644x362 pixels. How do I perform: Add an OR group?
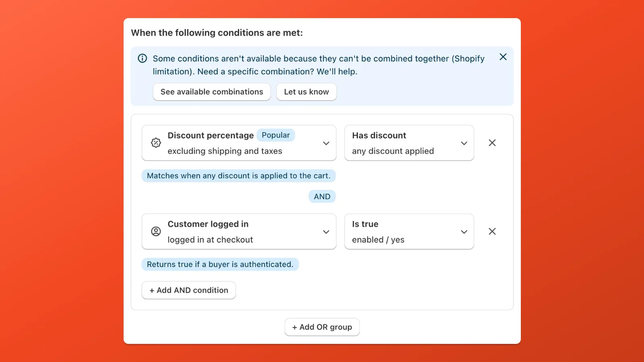(322, 327)
